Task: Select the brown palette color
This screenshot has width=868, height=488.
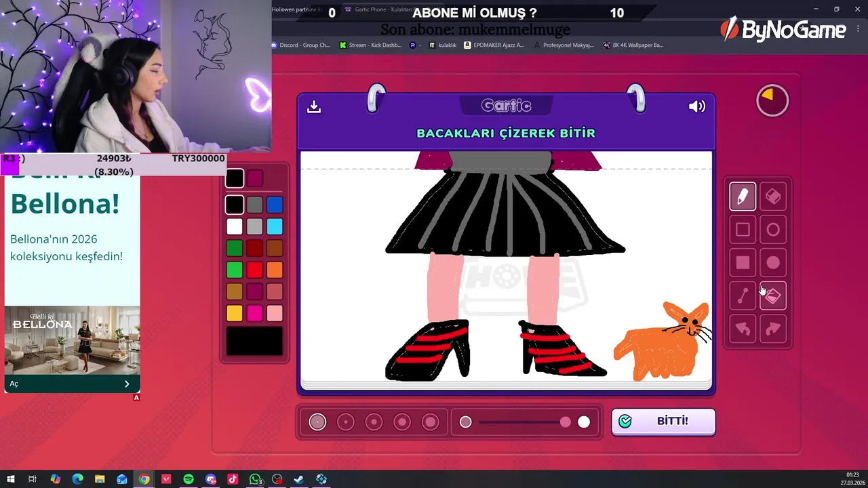Action: pyautogui.click(x=275, y=248)
